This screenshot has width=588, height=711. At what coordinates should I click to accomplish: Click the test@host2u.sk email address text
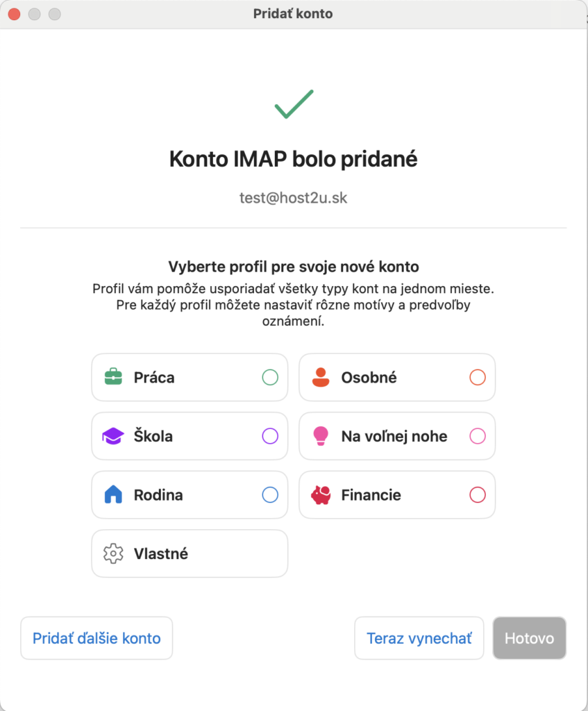[x=294, y=198]
